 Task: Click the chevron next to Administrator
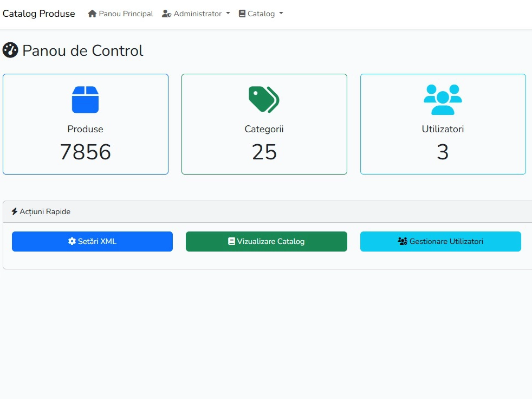(228, 14)
